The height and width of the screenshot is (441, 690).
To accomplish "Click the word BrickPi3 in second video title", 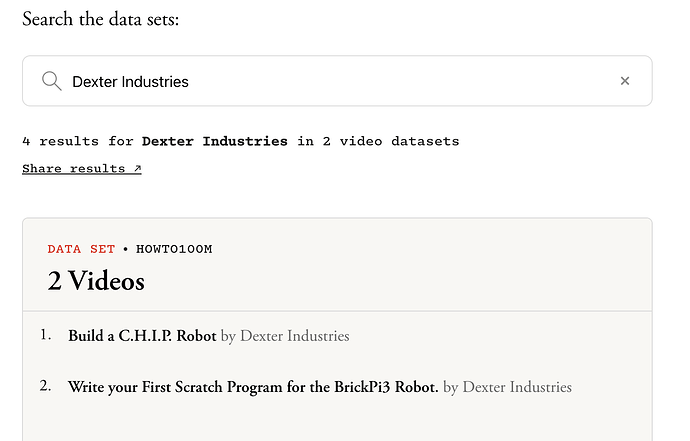I will point(362,387).
